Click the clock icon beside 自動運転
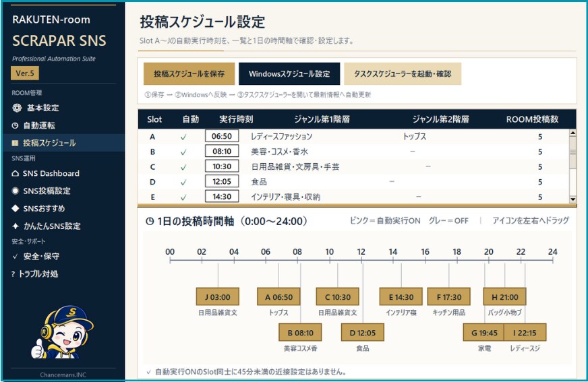Screen dimensions: 588x382 point(15,126)
